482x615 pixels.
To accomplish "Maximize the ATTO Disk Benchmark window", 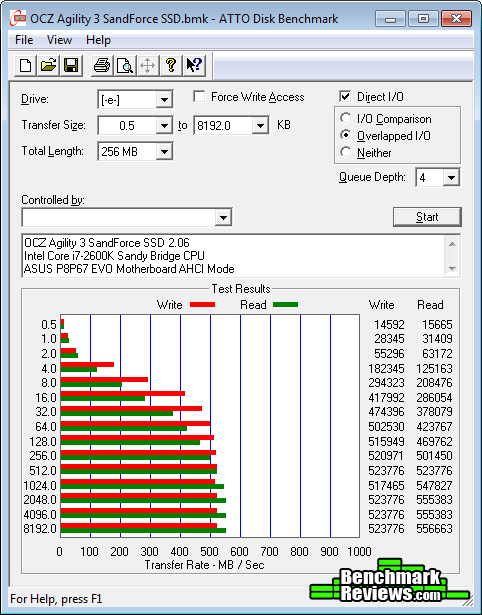I will coord(423,18).
